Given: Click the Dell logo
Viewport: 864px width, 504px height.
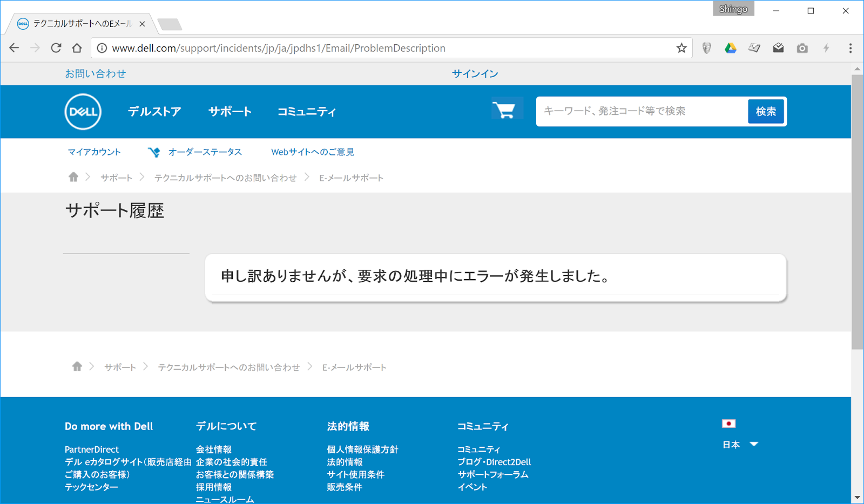Looking at the screenshot, I should pyautogui.click(x=83, y=112).
